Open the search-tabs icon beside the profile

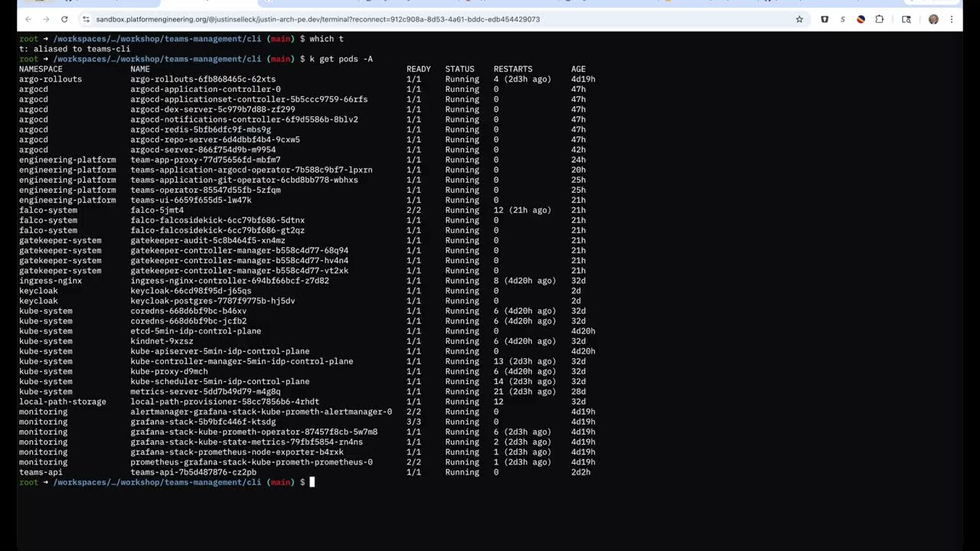click(906, 19)
